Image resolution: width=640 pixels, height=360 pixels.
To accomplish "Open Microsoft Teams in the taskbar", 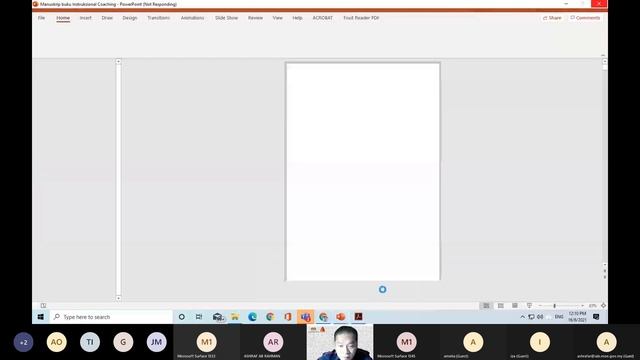I will pyautogui.click(x=305, y=317).
